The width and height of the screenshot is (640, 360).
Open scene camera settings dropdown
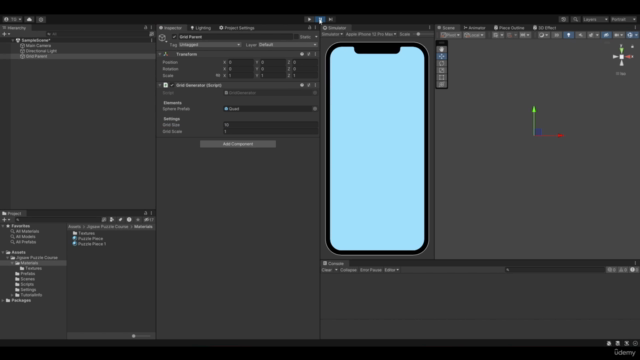(x=619, y=35)
